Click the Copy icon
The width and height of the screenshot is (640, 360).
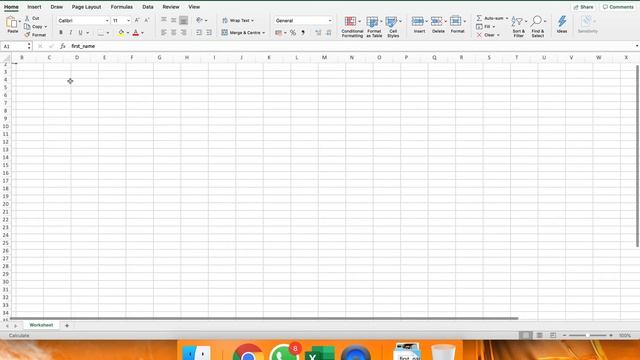click(x=27, y=27)
